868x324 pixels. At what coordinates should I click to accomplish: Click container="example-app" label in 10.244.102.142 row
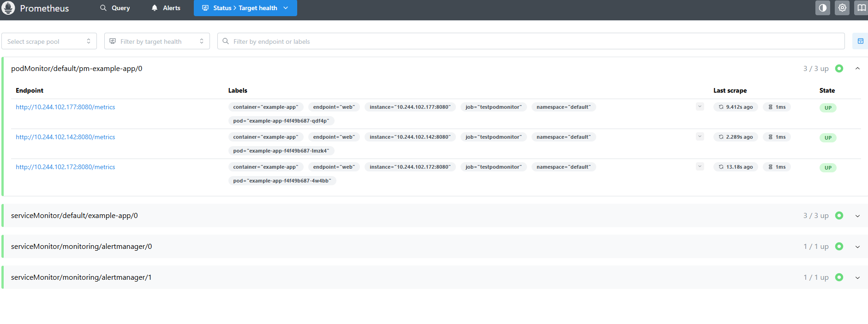266,137
